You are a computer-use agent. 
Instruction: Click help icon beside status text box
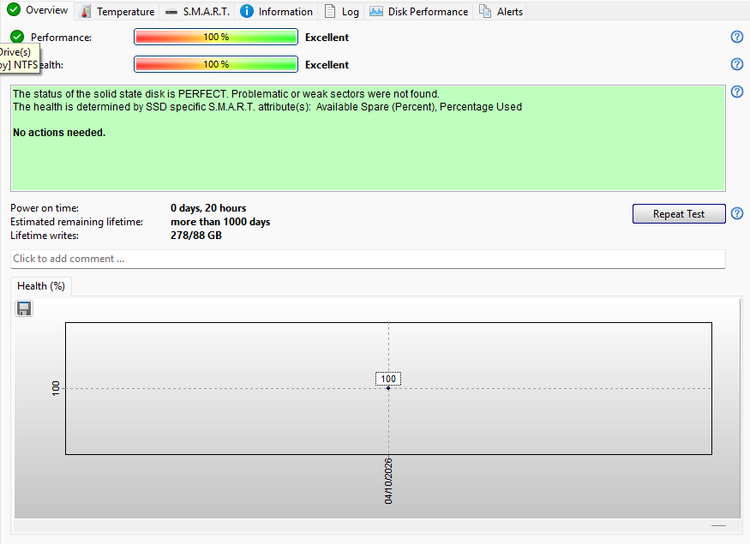(737, 91)
